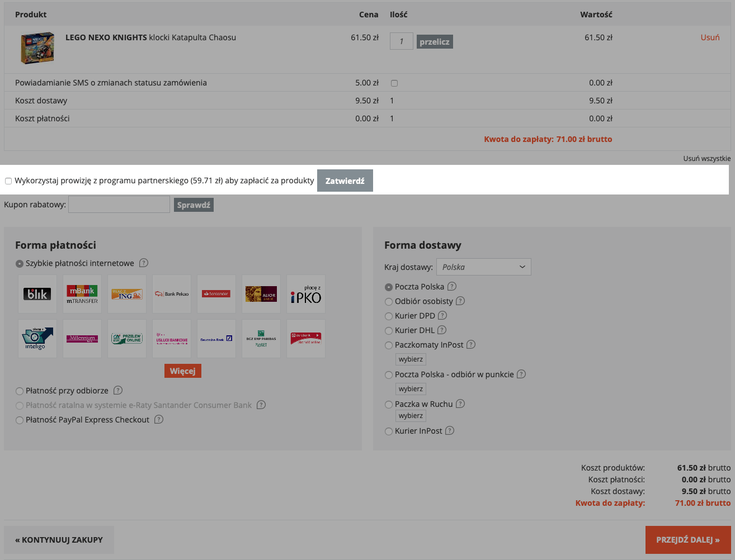Expand more payment methods with Więcej
The height and width of the screenshot is (560, 735).
click(x=182, y=371)
